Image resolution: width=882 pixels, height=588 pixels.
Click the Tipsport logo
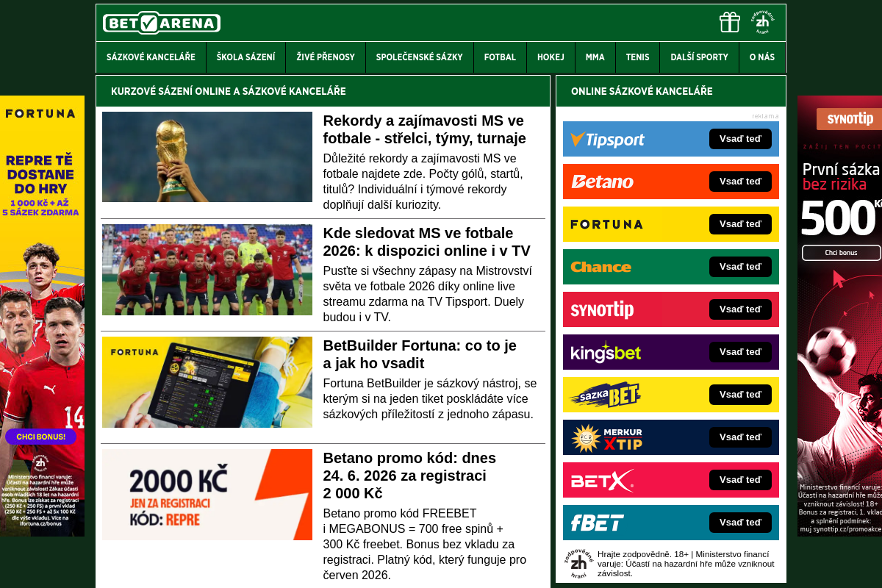(608, 140)
